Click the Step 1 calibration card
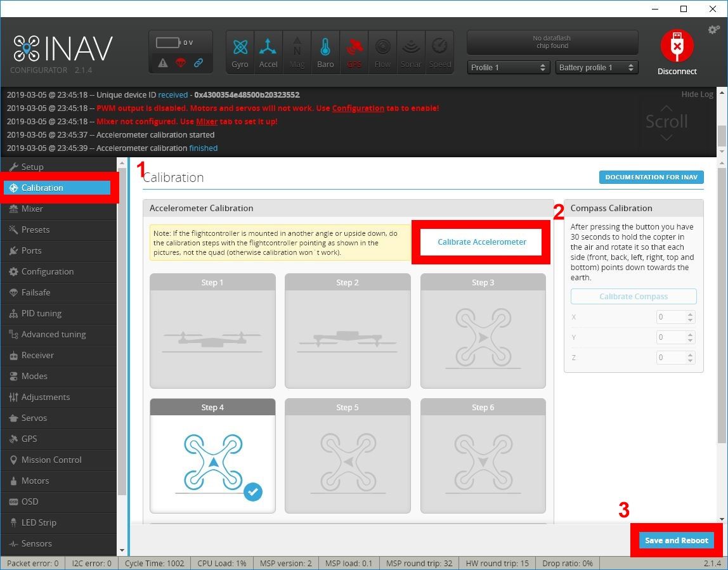Viewport: 728px width, 570px height. (x=212, y=330)
